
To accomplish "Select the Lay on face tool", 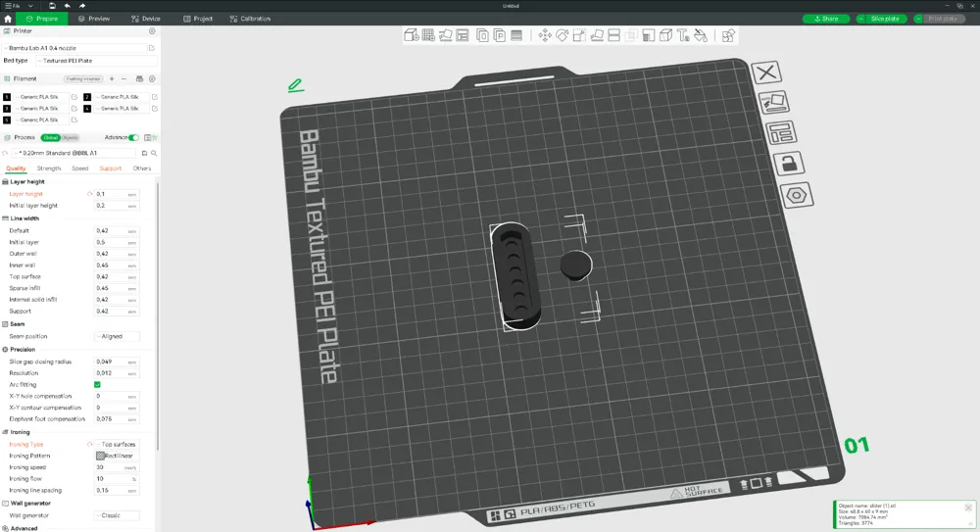I will pos(597,35).
